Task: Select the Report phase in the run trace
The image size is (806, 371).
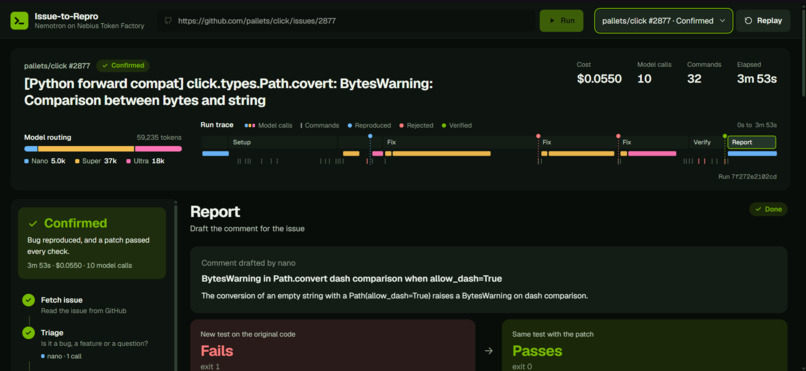Action: pos(752,142)
